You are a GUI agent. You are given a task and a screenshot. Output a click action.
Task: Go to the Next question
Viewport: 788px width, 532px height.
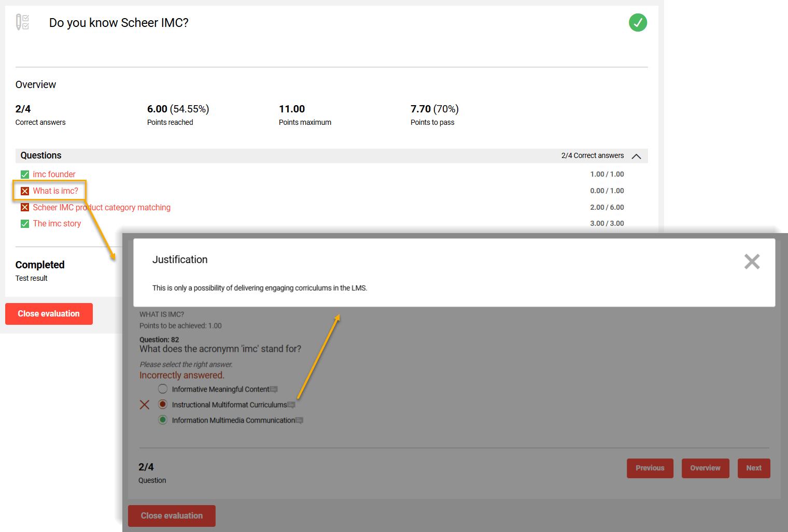click(754, 468)
